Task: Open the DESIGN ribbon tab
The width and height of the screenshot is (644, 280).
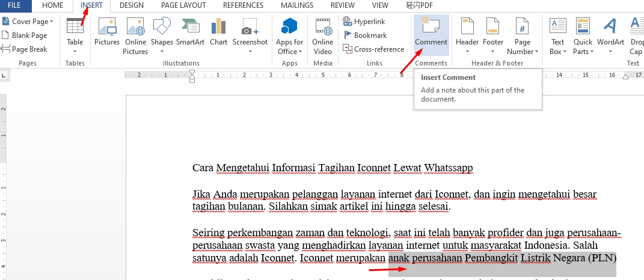Action: tap(132, 6)
